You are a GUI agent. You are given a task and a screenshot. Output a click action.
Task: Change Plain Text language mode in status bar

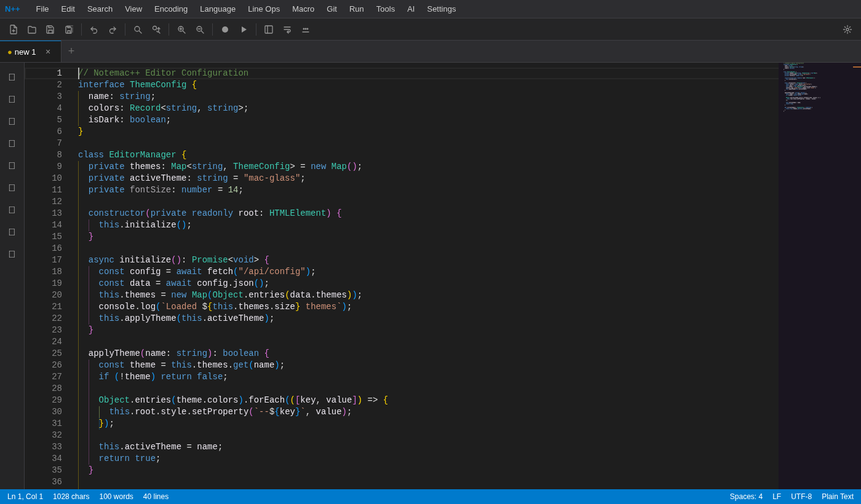(x=838, y=496)
